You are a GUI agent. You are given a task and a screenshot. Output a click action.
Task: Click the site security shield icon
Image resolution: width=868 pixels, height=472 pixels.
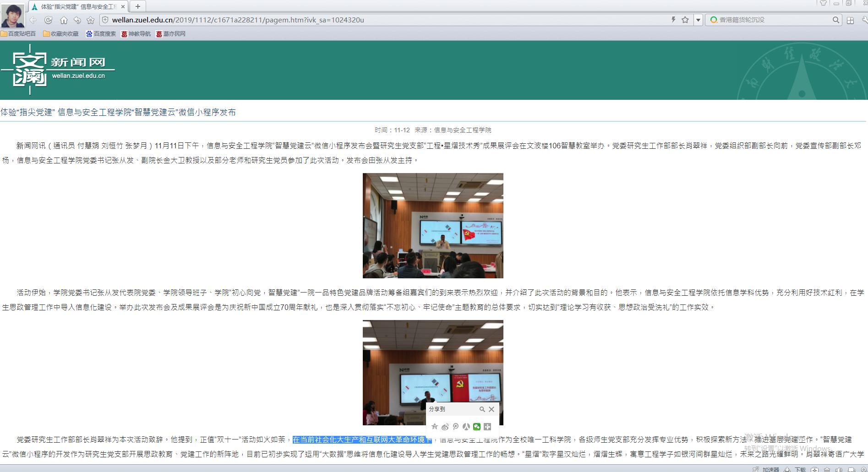[x=105, y=20]
